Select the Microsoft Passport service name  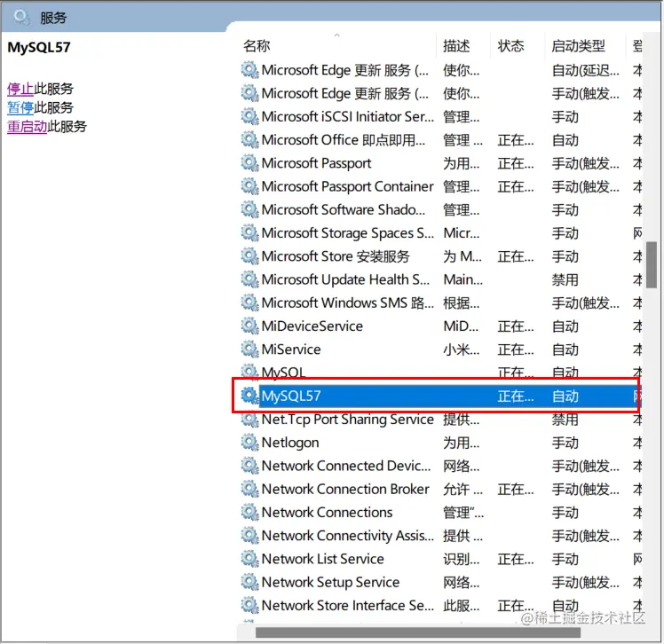pyautogui.click(x=316, y=163)
